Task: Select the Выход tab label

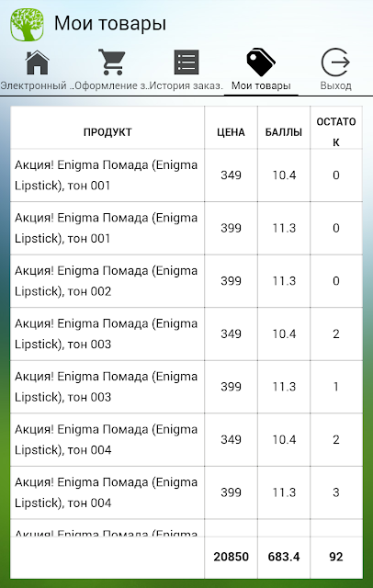Action: pyautogui.click(x=335, y=85)
